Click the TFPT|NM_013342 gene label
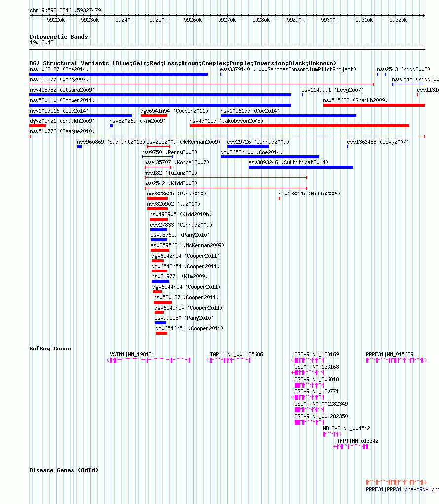Image resolution: width=439 pixels, height=504 pixels. click(358, 441)
